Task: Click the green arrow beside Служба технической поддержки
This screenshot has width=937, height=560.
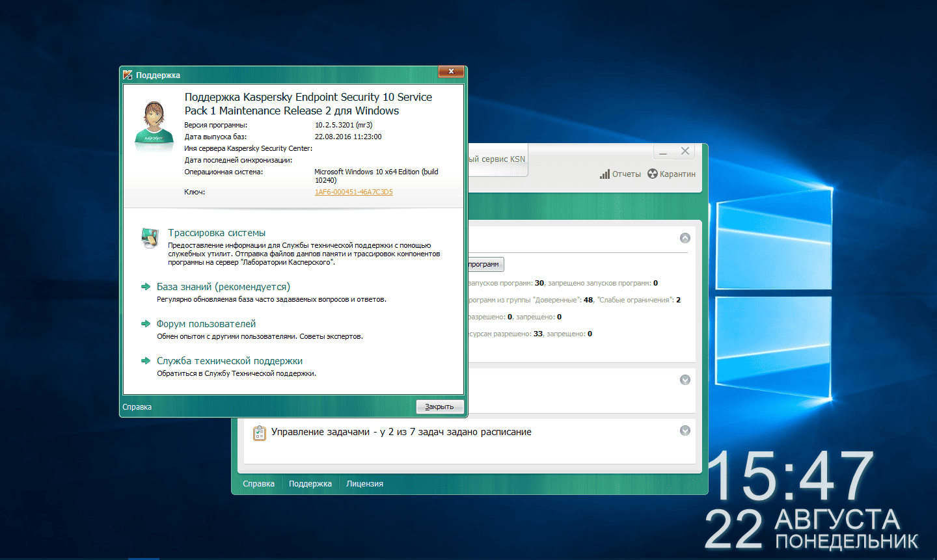Action: pos(146,360)
